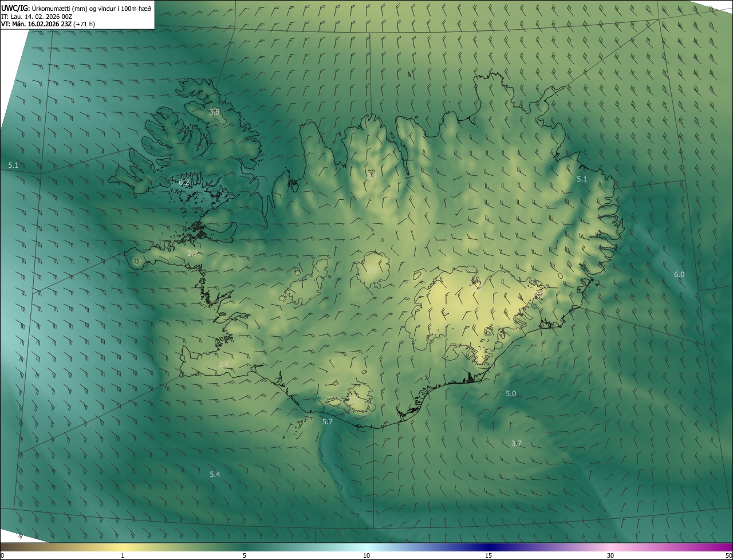733x560 pixels.
Task: Click the '(+71 h)' forecast offset text
Action: point(85,25)
